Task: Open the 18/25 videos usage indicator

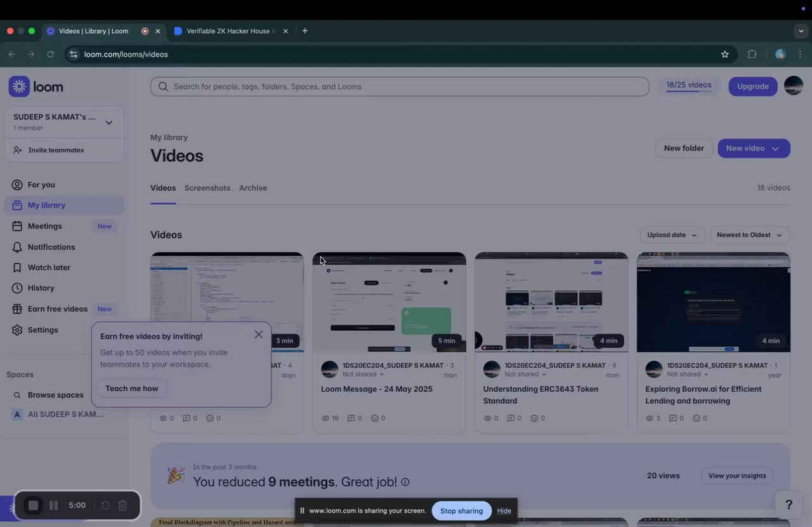Action: pos(689,86)
